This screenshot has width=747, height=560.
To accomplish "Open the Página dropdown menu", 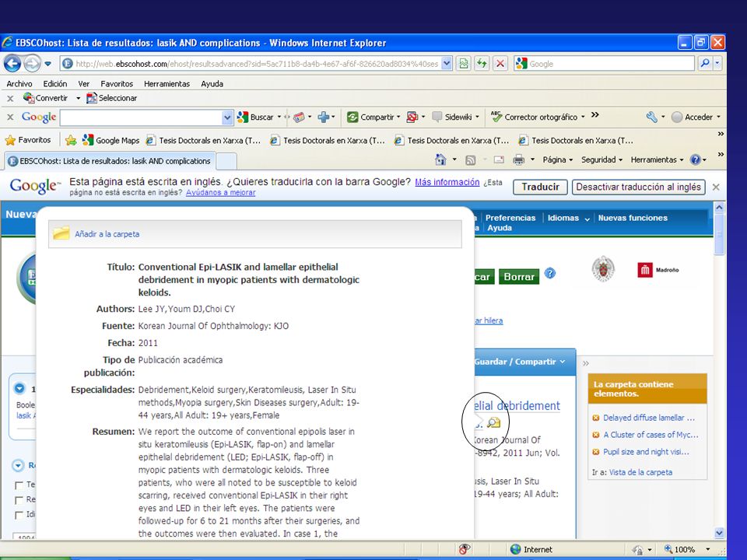I will pyautogui.click(x=557, y=160).
